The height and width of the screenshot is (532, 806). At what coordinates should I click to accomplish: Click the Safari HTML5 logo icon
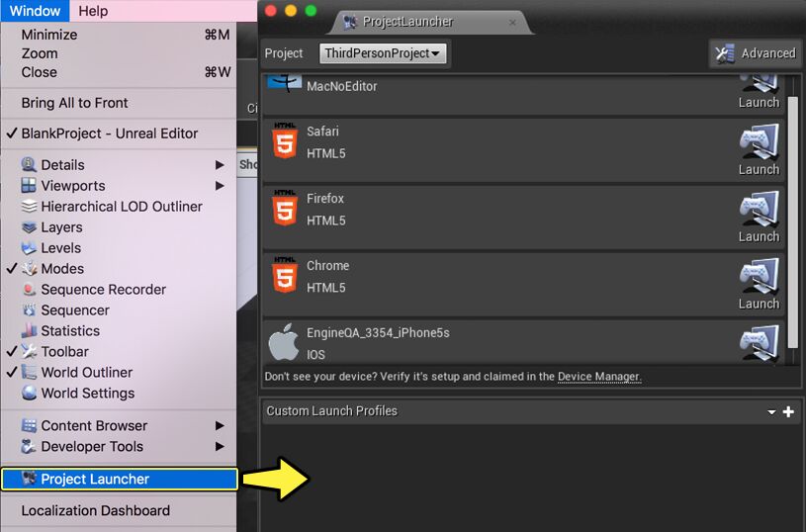click(x=285, y=140)
